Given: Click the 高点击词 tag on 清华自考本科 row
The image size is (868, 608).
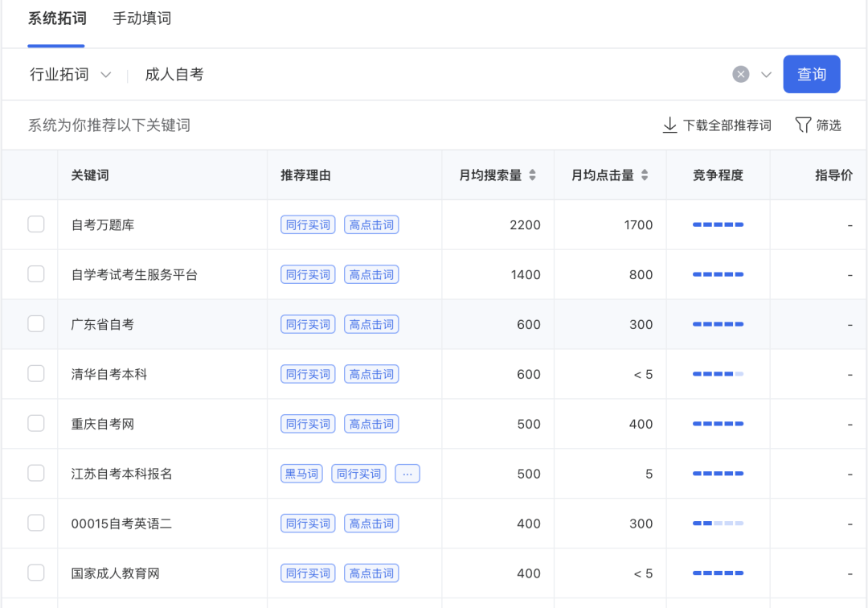Looking at the screenshot, I should click(x=371, y=374).
